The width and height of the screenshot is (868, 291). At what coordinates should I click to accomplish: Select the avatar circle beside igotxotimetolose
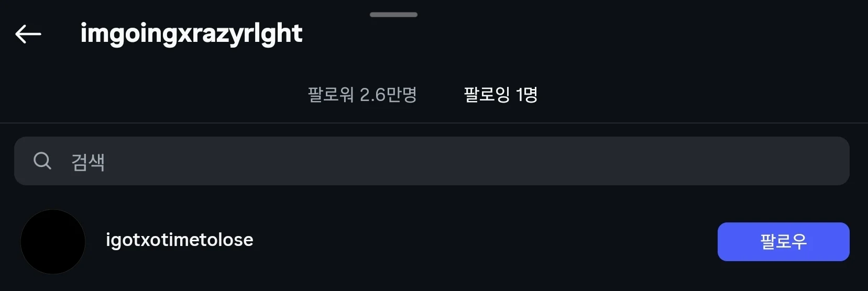53,242
